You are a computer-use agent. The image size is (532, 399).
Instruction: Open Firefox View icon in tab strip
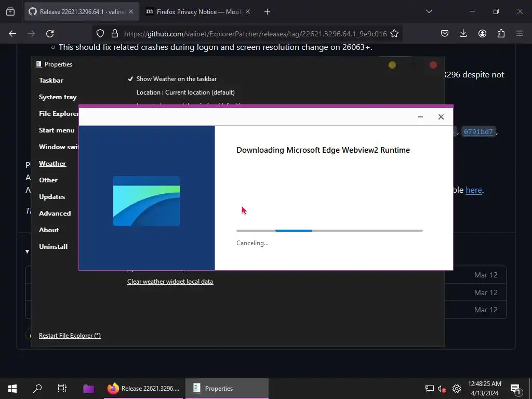click(10, 11)
